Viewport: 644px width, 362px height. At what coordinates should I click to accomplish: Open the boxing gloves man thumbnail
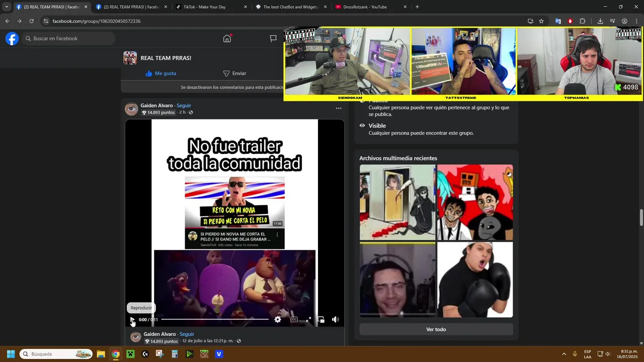(475, 280)
